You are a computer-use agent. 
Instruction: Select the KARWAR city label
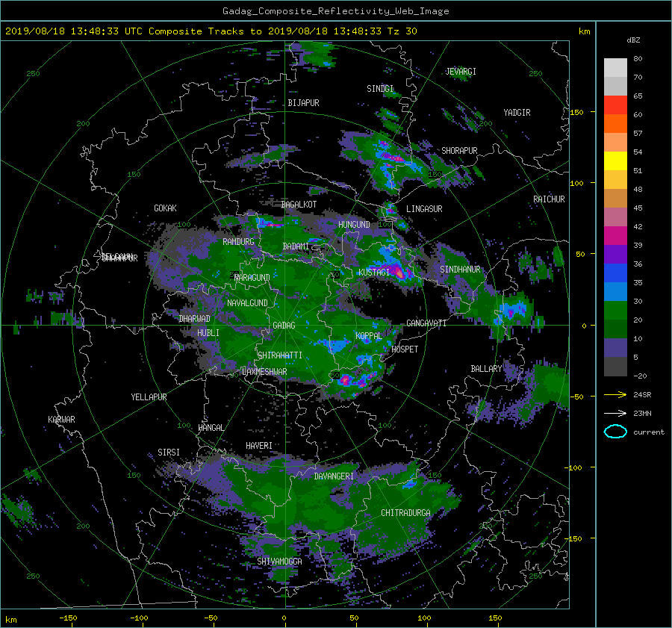click(x=61, y=420)
